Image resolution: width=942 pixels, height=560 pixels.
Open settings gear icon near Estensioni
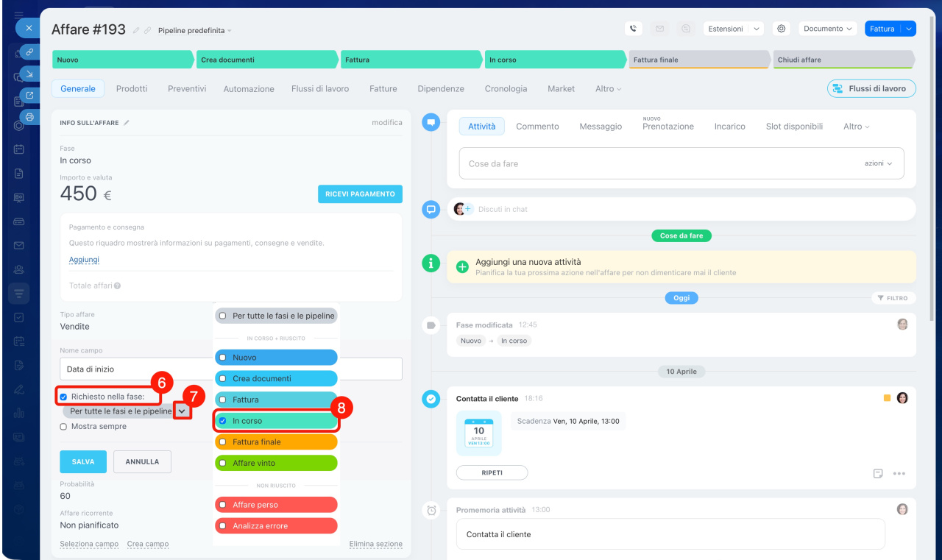click(x=782, y=29)
